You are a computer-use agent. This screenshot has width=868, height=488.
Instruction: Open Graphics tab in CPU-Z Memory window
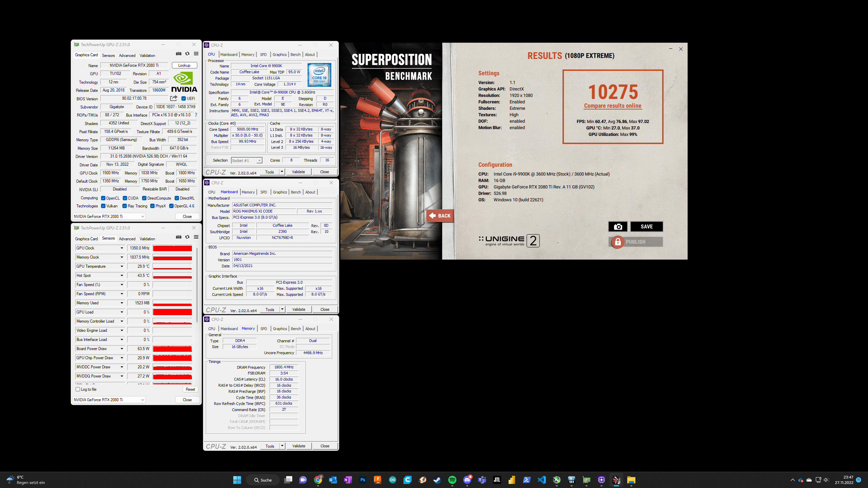280,329
